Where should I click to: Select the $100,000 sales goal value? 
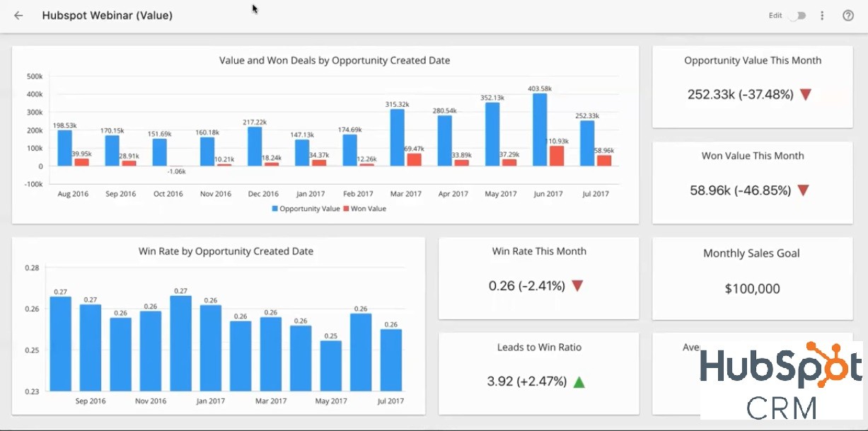[752, 289]
